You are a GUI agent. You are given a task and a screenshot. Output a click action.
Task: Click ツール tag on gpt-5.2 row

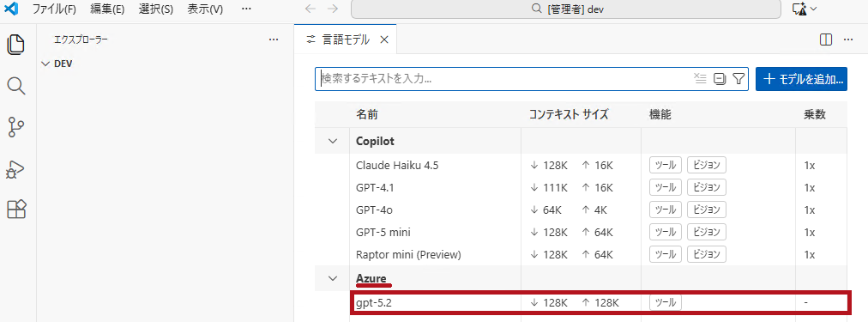coord(666,302)
